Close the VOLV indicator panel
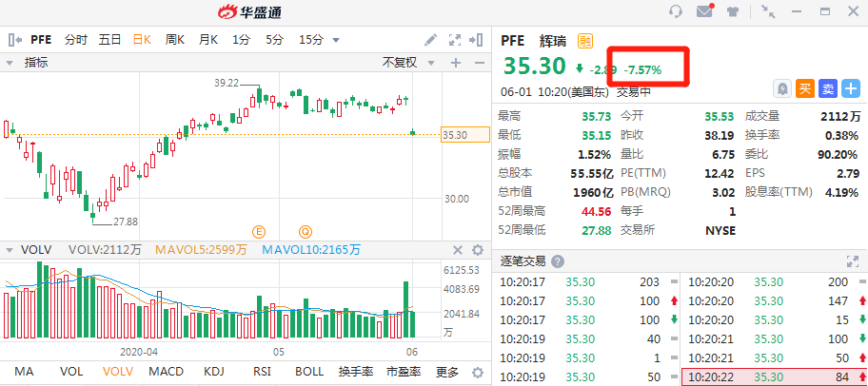 [457, 250]
